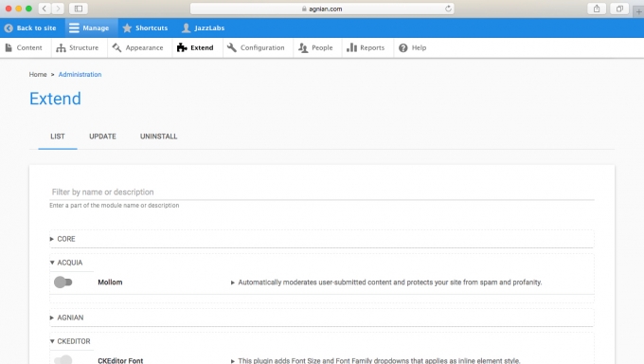Click the Back to site arrow icon
Viewport: 644px width, 364px height.
coord(9,28)
